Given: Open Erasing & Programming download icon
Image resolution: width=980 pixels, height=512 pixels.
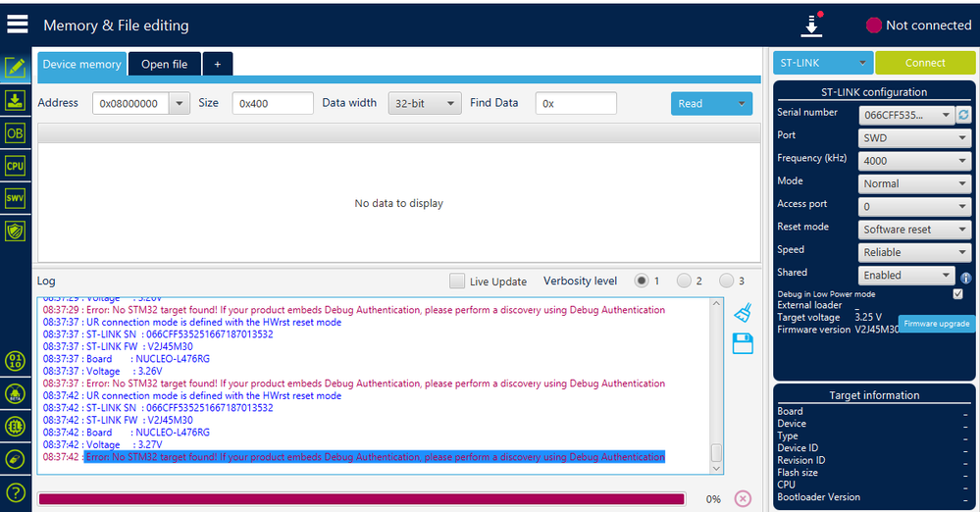Looking at the screenshot, I should [15, 100].
